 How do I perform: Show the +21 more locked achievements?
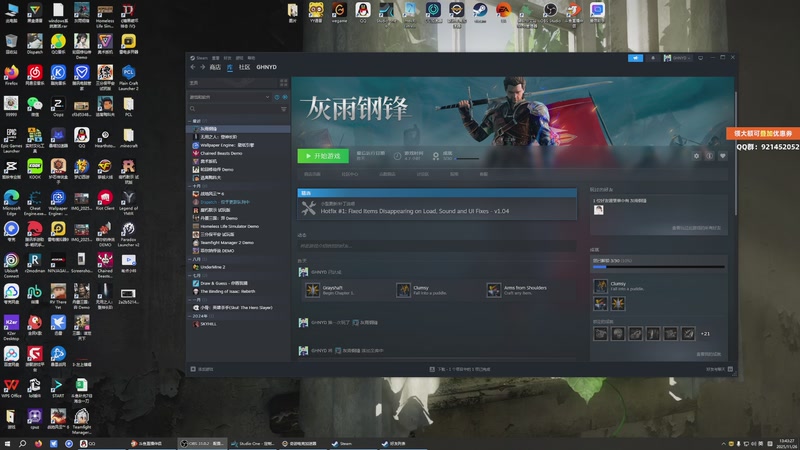pos(705,334)
